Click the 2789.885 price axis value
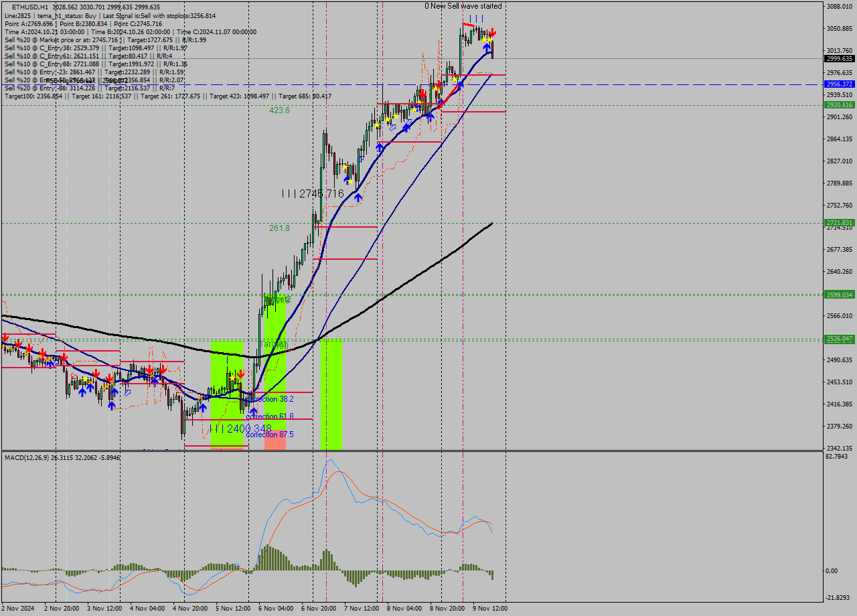Screen dimensions: 857x616 [x=840, y=183]
